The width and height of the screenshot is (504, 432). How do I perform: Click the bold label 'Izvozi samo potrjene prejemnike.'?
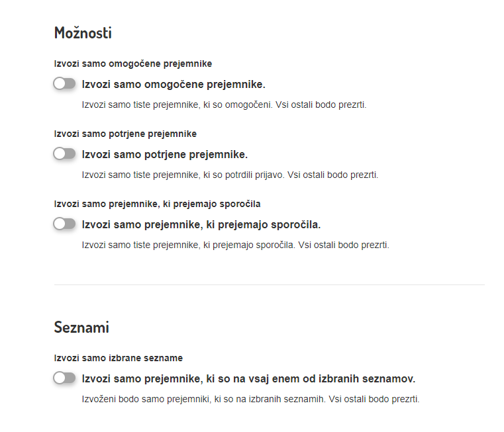click(164, 155)
